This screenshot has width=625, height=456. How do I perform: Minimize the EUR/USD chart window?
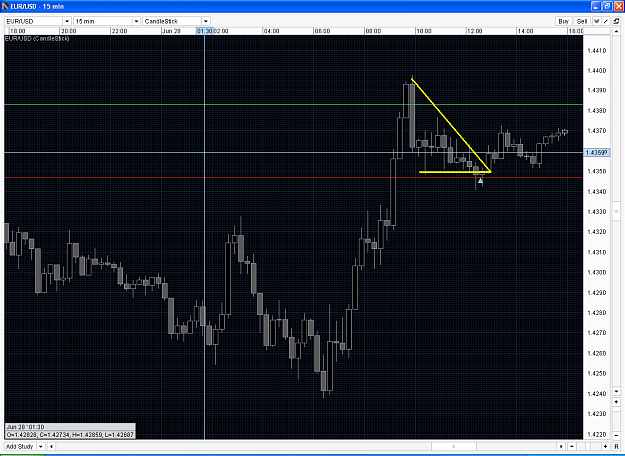596,6
